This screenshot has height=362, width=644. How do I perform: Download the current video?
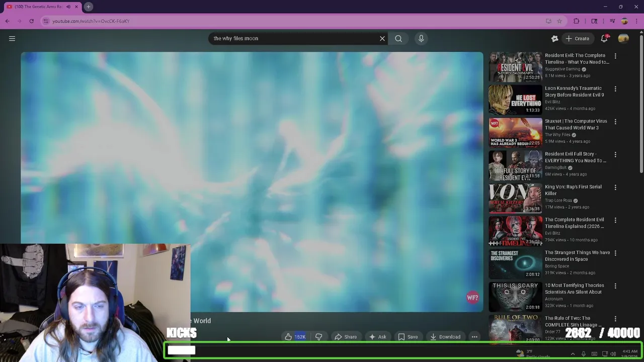point(445,337)
